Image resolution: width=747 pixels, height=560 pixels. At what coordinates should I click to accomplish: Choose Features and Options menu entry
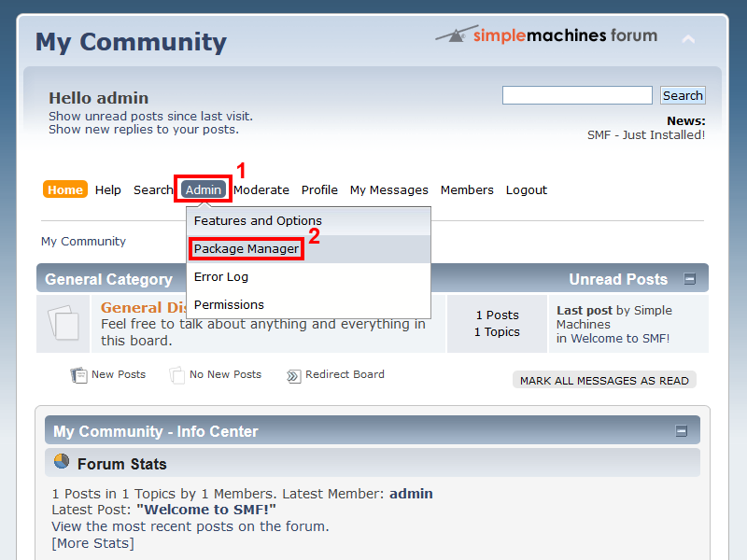258,221
